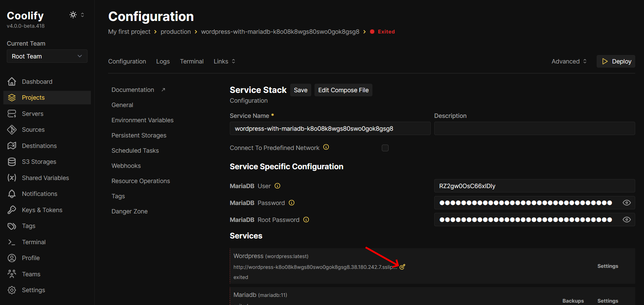The image size is (644, 305).
Task: Click the Projects layers icon
Action: pos(12,98)
